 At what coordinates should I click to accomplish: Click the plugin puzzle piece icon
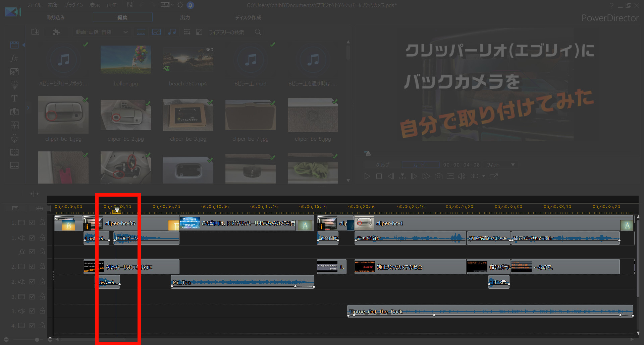tap(56, 32)
